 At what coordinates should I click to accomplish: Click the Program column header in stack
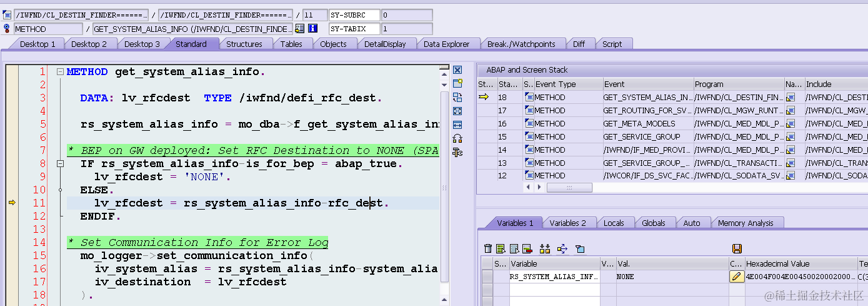coord(739,84)
